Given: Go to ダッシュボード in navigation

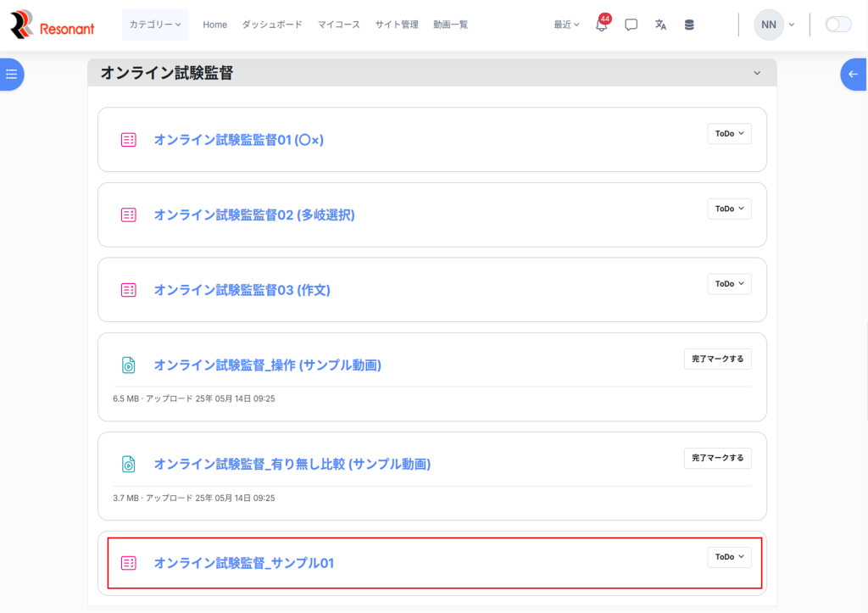Looking at the screenshot, I should tap(272, 25).
